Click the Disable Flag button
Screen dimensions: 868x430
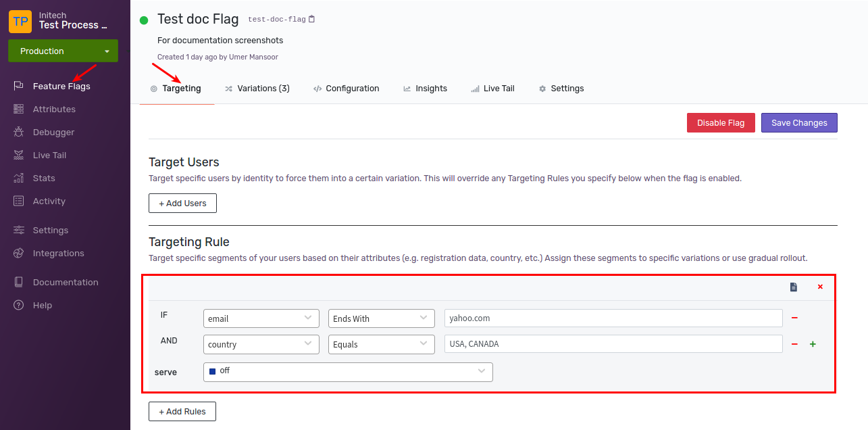click(x=721, y=122)
